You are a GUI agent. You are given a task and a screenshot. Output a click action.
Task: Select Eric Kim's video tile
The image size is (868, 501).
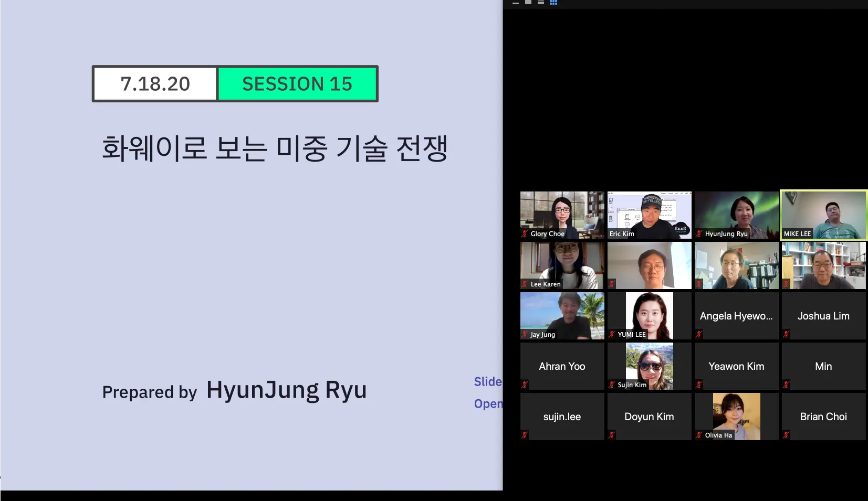click(x=650, y=215)
